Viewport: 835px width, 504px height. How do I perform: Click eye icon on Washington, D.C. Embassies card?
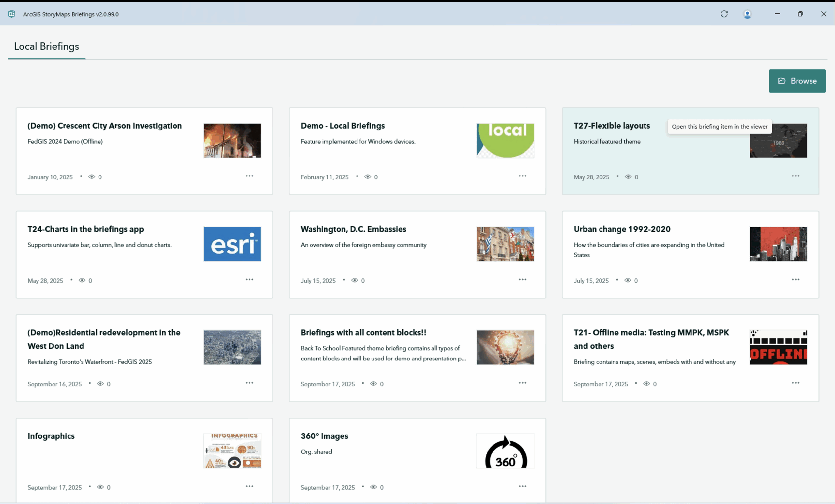pyautogui.click(x=355, y=280)
